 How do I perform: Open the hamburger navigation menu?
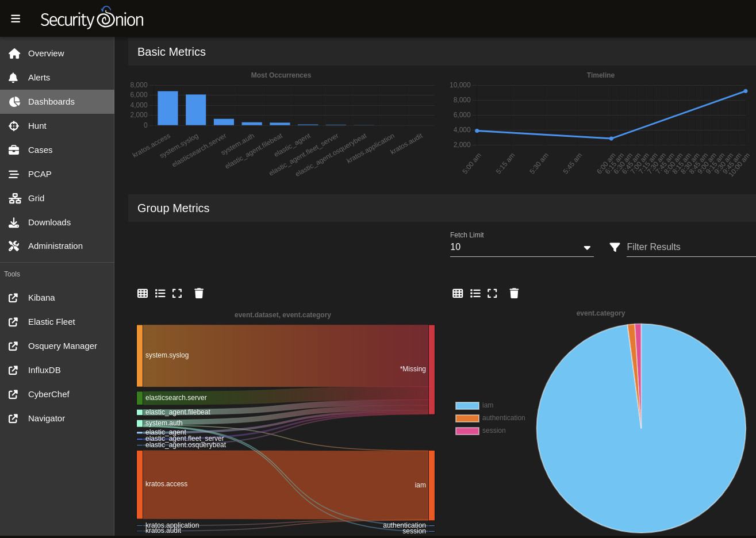point(16,19)
